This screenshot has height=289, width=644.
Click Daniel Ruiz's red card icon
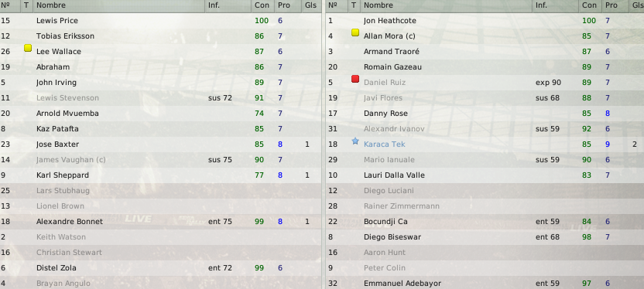coord(355,79)
